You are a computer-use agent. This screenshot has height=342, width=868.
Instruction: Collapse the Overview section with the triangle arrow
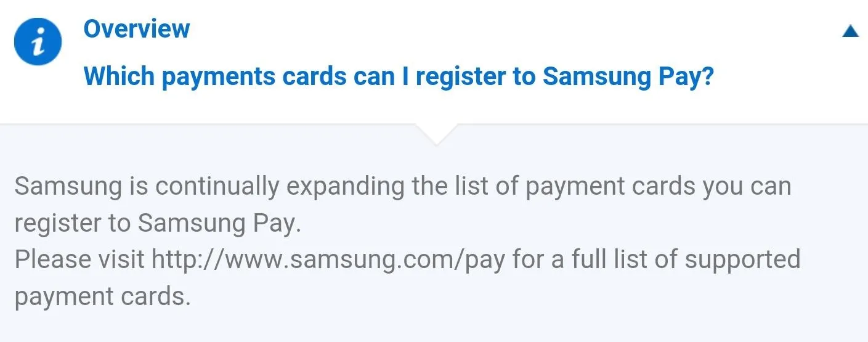click(x=850, y=31)
